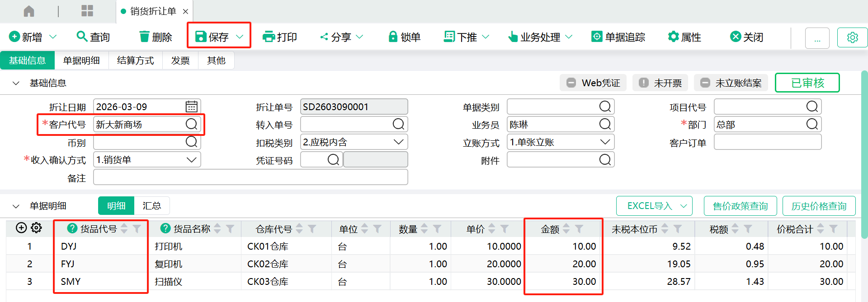
Task: Switch detail view to 汇总
Action: (152, 206)
